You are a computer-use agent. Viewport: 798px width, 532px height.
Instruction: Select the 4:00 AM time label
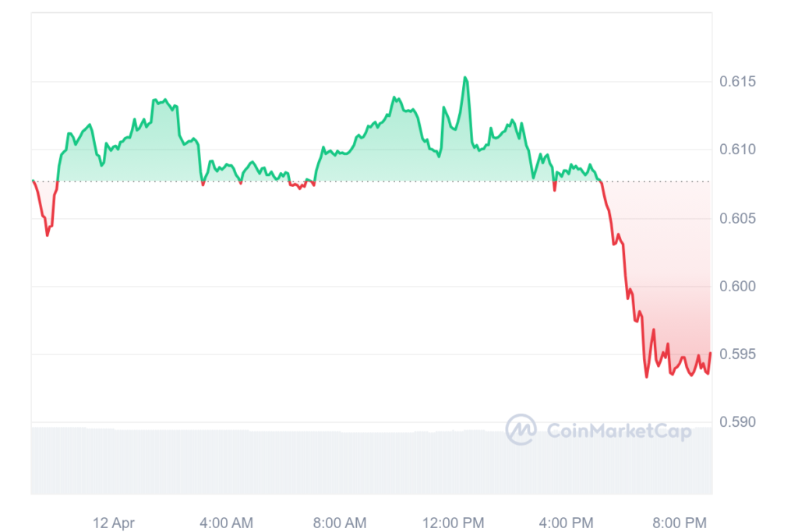coord(226,523)
